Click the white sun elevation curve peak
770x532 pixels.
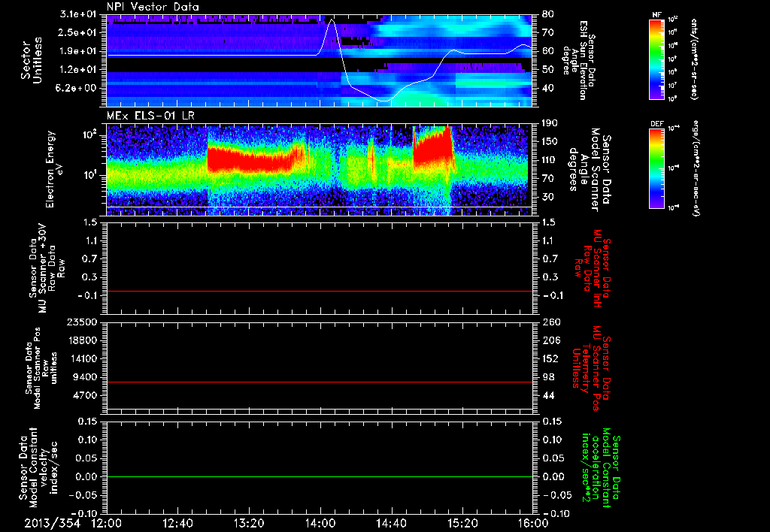pyautogui.click(x=332, y=20)
